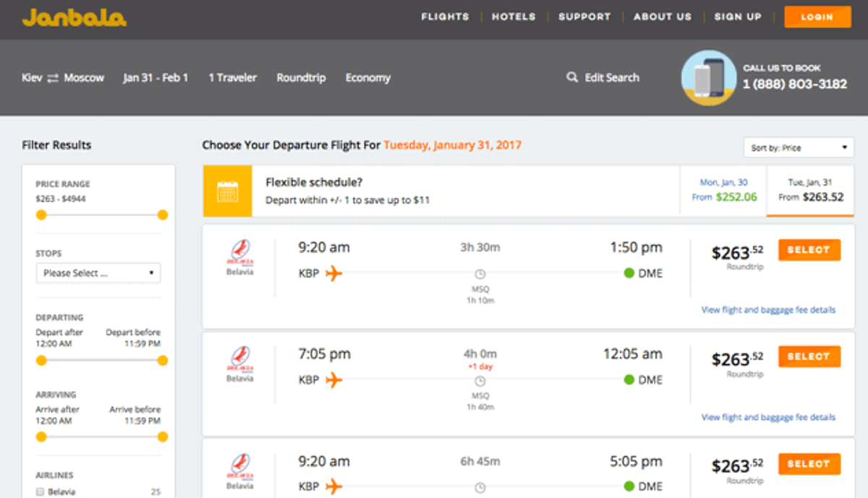Click the phone devices circle icon
The image size is (868, 498).
pos(709,78)
